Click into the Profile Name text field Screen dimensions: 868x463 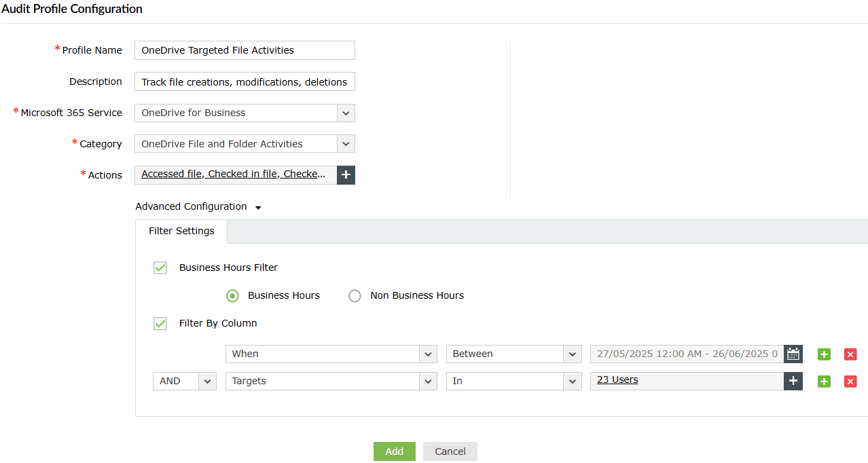pyautogui.click(x=245, y=50)
